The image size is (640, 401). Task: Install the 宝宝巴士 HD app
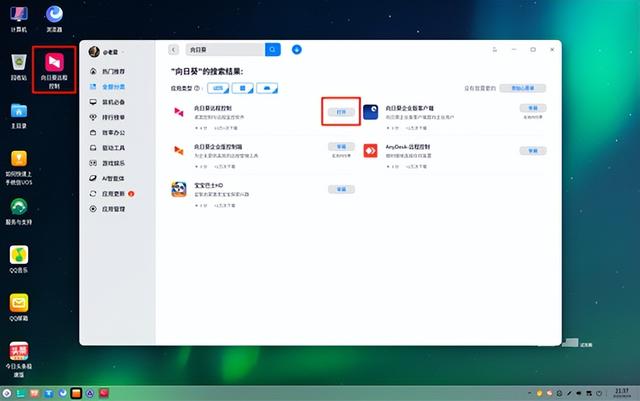tap(341, 189)
